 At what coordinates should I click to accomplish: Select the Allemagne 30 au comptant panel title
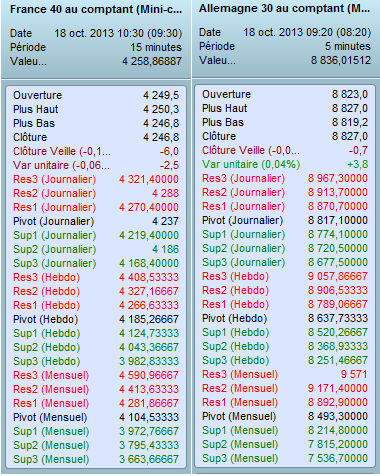point(284,8)
